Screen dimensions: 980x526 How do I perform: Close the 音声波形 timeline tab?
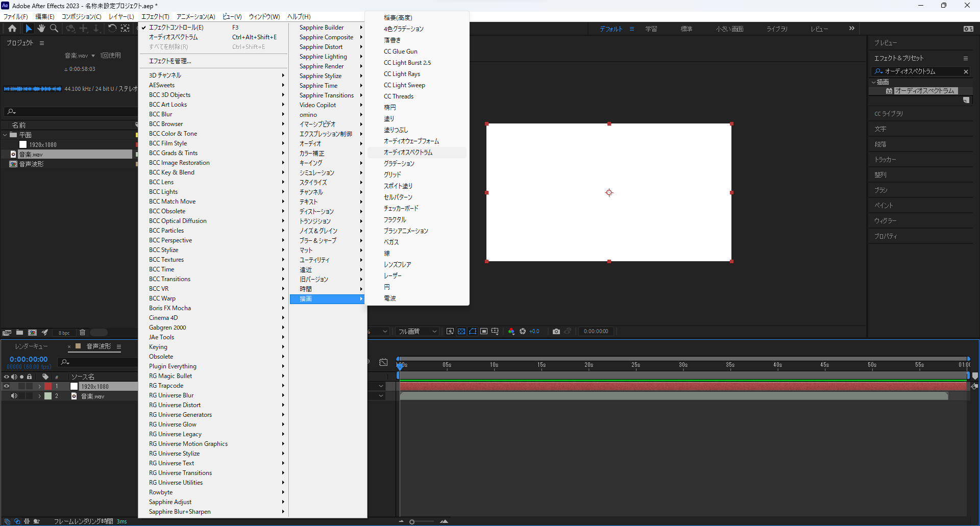tap(69, 346)
